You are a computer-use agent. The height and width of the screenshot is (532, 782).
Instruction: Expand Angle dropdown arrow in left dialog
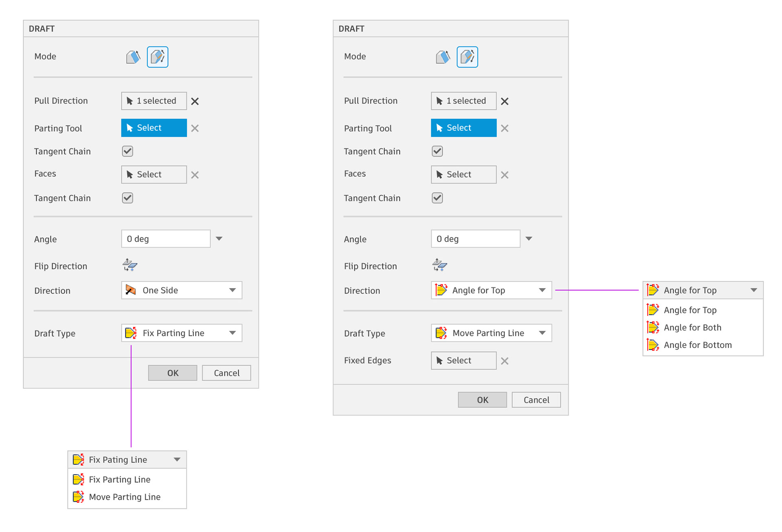[219, 239]
